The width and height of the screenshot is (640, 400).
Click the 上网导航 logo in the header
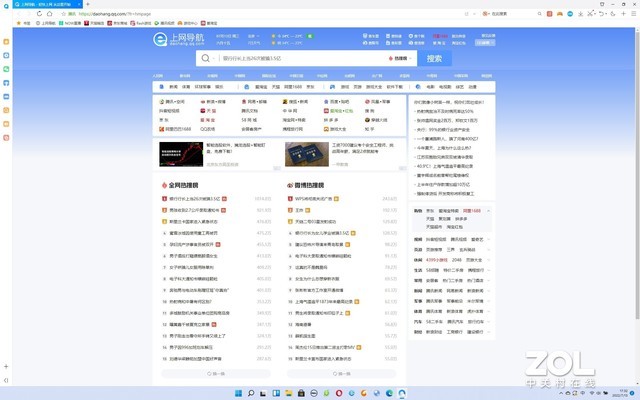tap(176, 40)
